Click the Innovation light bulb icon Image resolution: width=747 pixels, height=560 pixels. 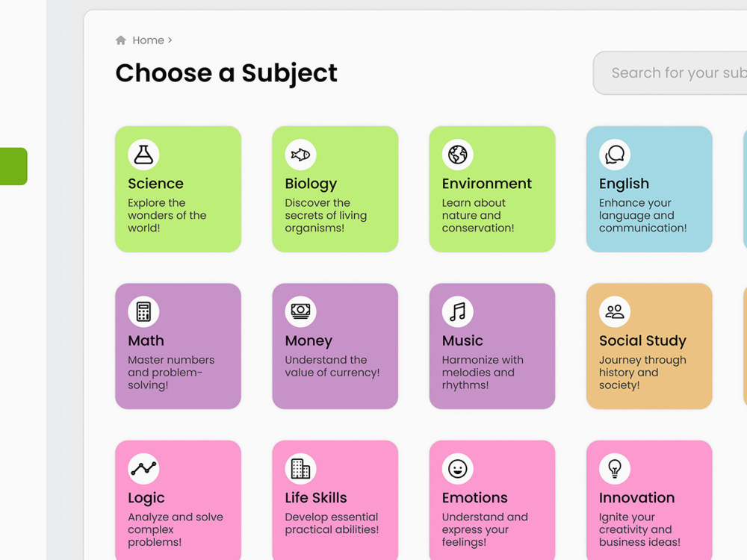click(615, 469)
